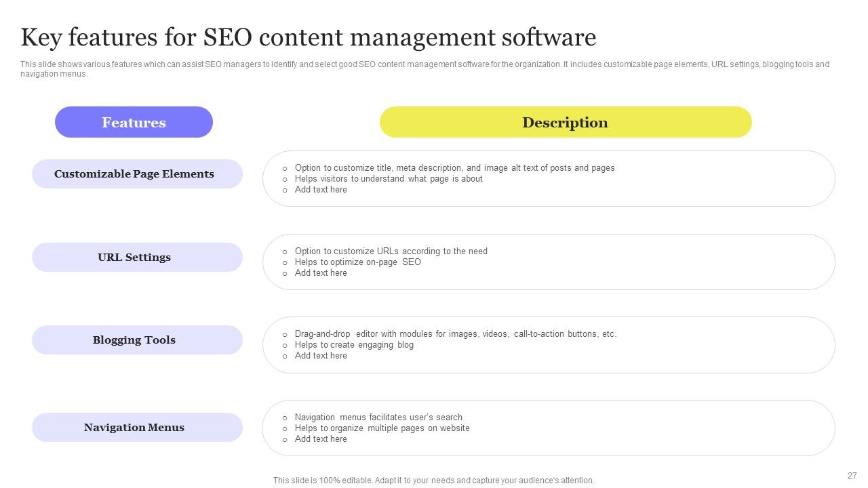Click the slide subtitle paragraph starting 'This slide shows various features'
This screenshot has height=488, width=868.
425,69
